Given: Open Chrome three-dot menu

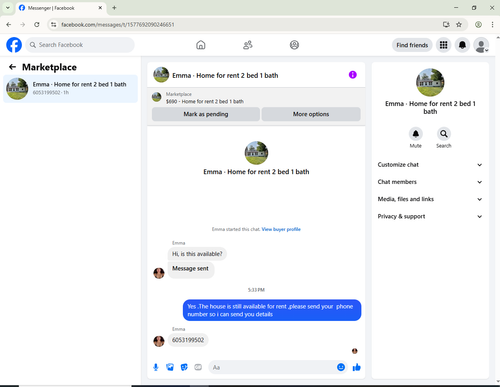Looking at the screenshot, I should 492,24.
